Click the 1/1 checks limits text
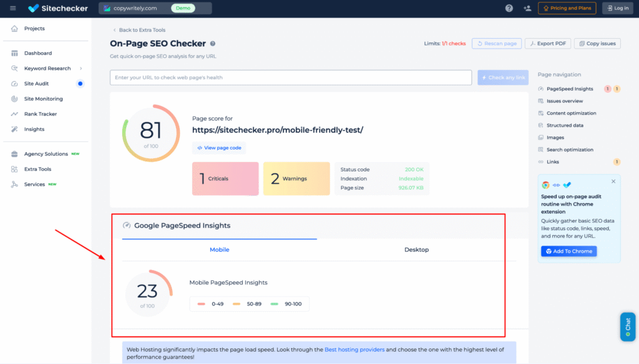Screen dimensions: 639x364 pyautogui.click(x=454, y=44)
